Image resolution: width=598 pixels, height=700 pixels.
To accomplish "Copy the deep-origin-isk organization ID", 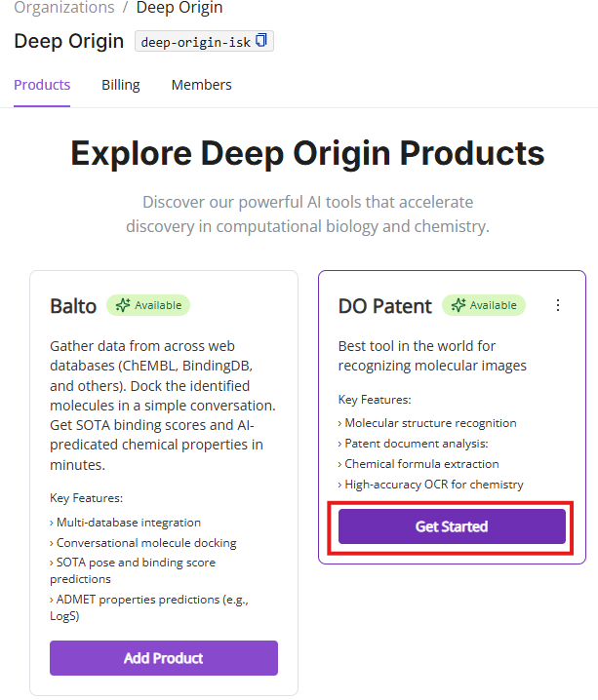I will [260, 42].
